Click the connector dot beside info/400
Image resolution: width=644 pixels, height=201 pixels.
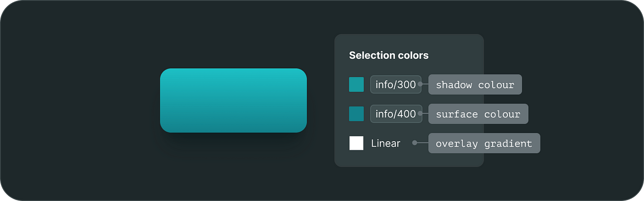[420, 114]
